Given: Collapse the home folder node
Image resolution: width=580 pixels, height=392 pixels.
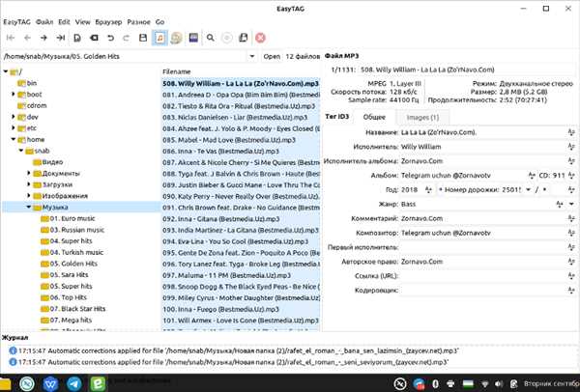Looking at the screenshot, I should (14, 139).
